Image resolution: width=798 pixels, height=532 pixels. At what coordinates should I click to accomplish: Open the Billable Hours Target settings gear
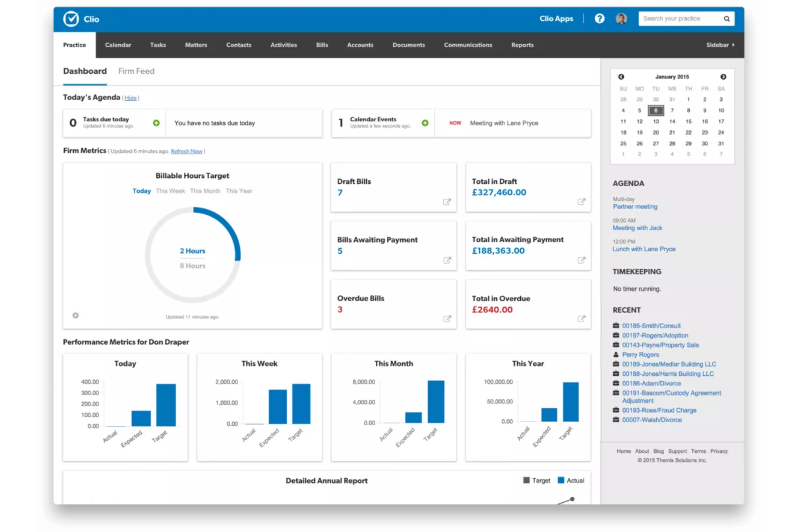tap(75, 315)
